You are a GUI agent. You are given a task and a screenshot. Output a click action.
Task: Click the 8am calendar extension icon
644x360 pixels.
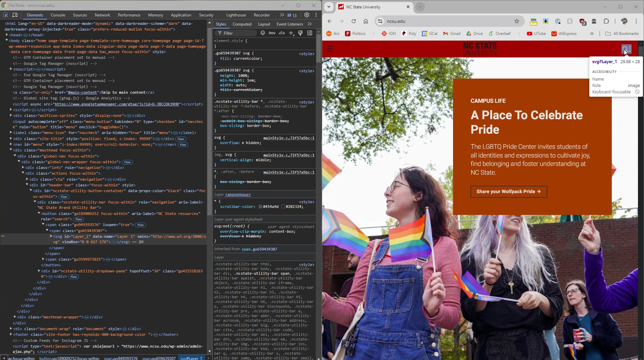(x=533, y=22)
